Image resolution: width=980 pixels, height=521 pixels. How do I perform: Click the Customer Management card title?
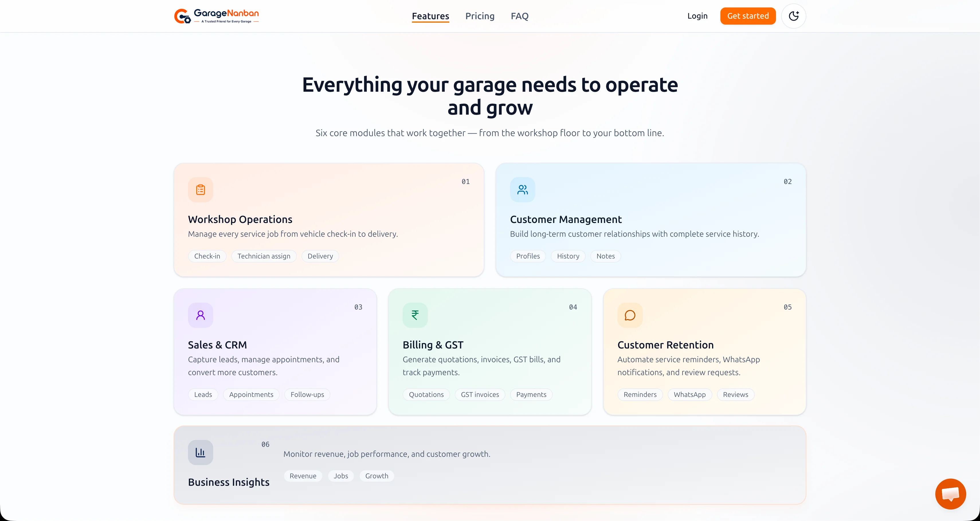pyautogui.click(x=566, y=220)
